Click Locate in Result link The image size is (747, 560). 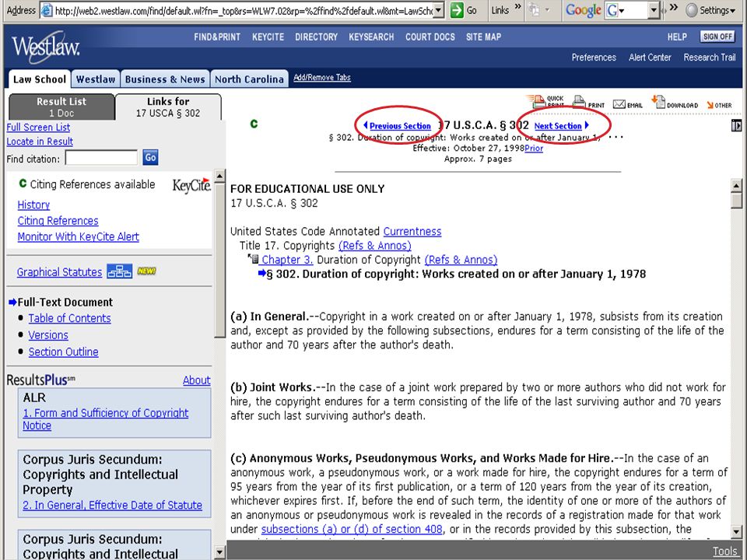[x=40, y=142]
